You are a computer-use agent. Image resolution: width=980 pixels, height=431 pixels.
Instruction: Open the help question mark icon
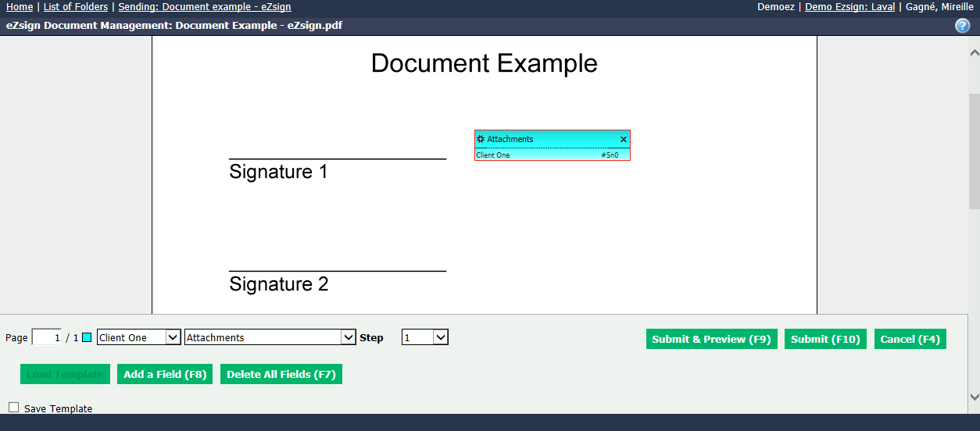962,26
